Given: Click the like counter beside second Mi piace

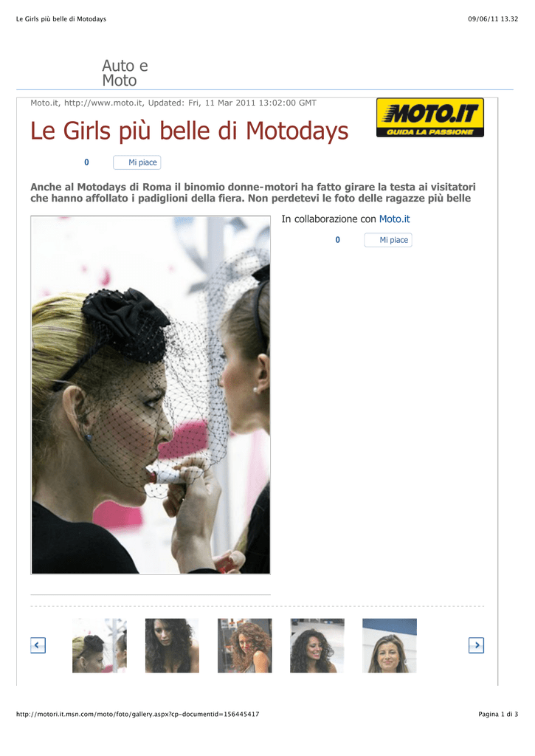Looking at the screenshot, I should (x=338, y=240).
